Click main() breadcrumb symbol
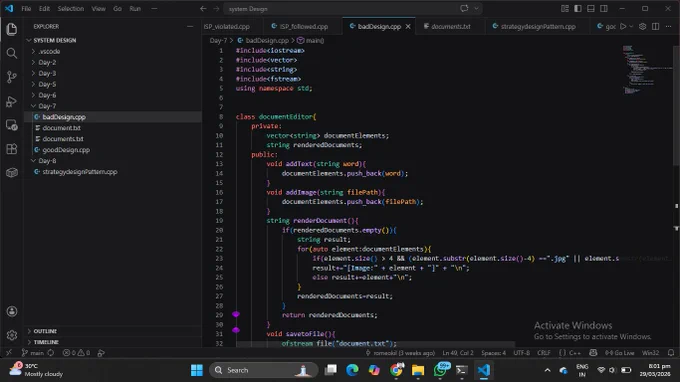The height and width of the screenshot is (382, 680). (x=311, y=40)
